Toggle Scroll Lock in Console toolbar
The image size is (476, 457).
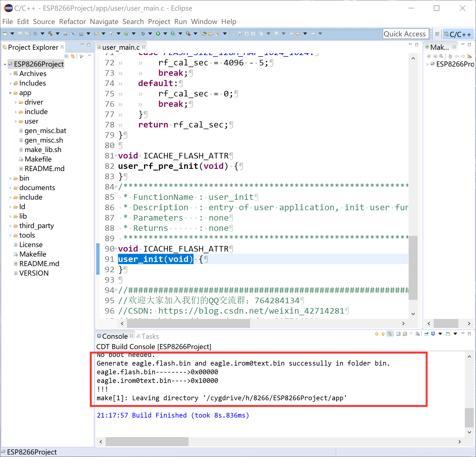pos(405,334)
